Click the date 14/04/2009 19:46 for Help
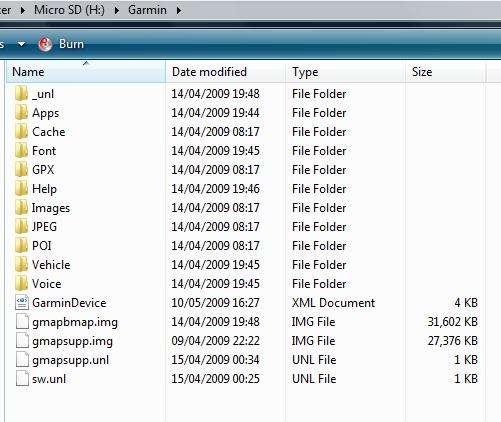This screenshot has width=501, height=422. coord(215,189)
